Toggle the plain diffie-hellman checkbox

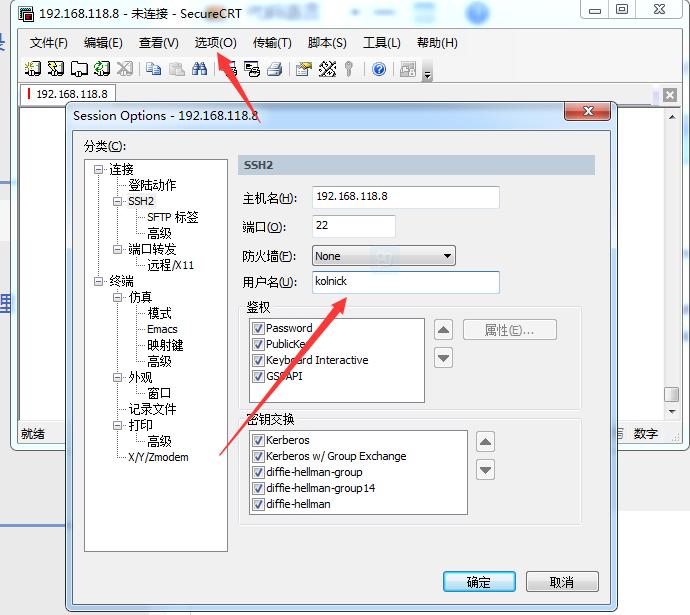(258, 504)
